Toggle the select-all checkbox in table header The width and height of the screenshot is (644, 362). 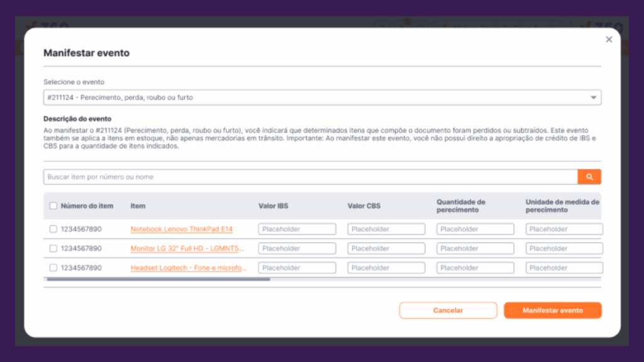pyautogui.click(x=53, y=206)
